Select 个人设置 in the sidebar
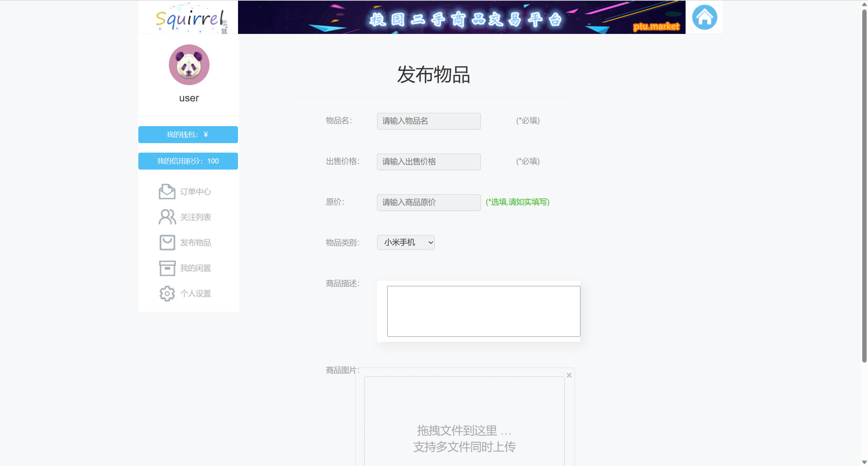868x466 pixels. 196,293
